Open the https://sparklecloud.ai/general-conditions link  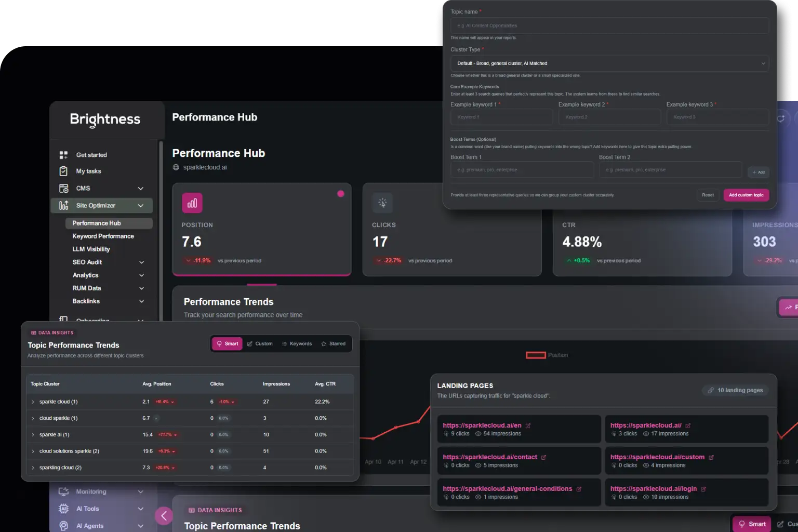click(x=508, y=489)
